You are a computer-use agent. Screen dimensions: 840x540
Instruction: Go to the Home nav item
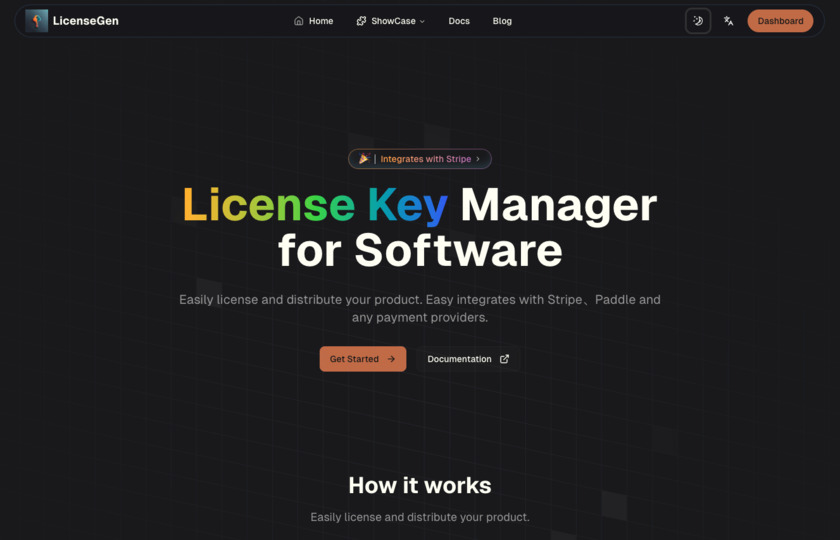[x=313, y=21]
